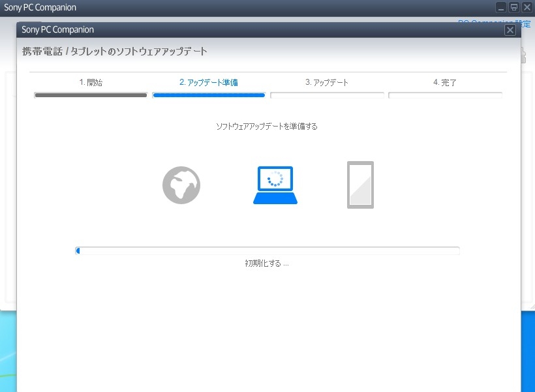Maximize the main Sony PC Companion window
Screen dimensions: 535x392
coord(514,8)
